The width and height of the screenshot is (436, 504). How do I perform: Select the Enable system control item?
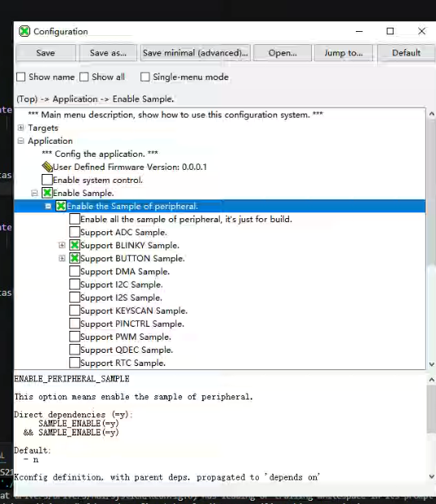[98, 180]
